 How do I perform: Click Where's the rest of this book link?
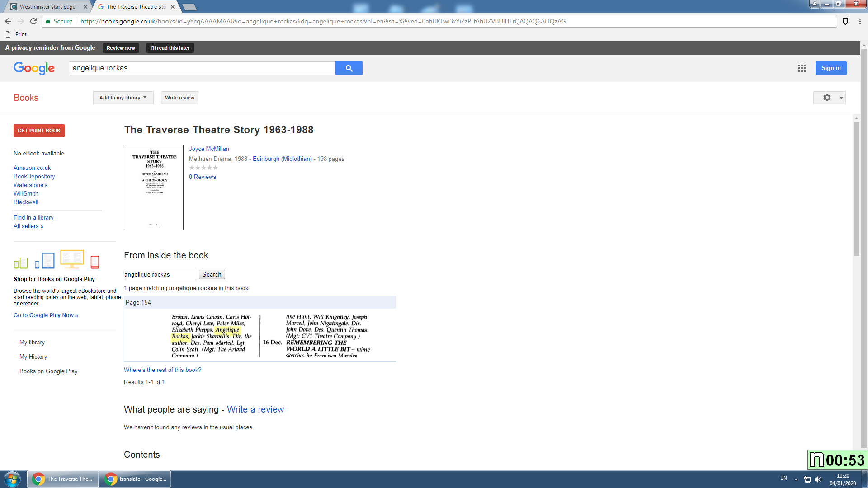coord(163,370)
